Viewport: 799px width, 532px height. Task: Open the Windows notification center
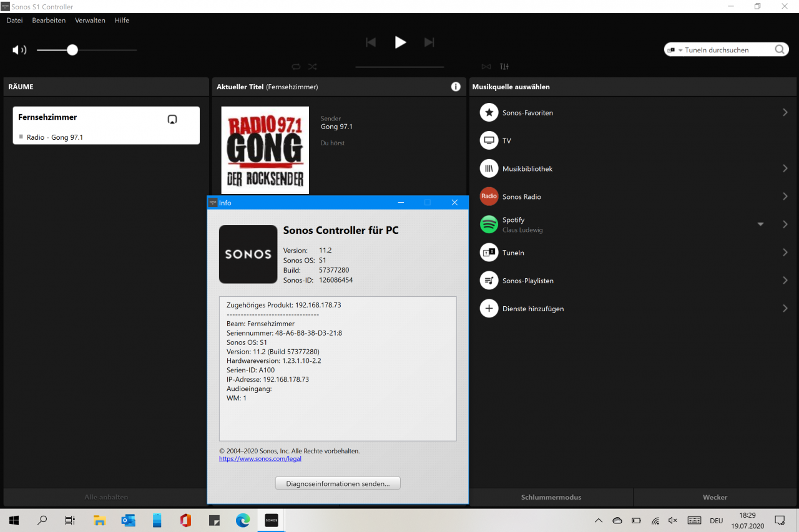tap(780, 520)
